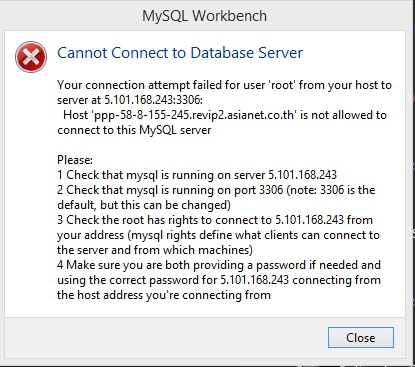Click the red error X icon
415x367 pixels.
click(31, 57)
